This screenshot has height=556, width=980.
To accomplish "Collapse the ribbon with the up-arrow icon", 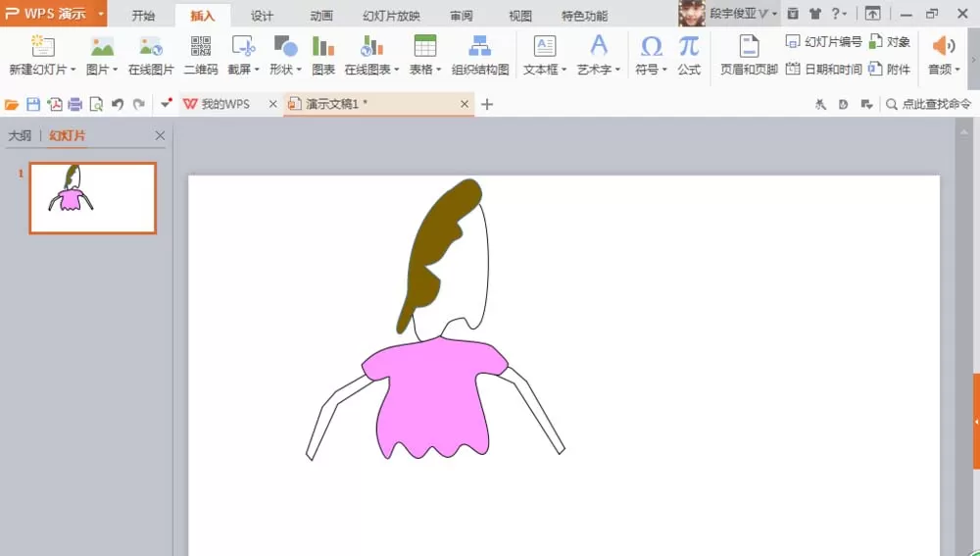I will [872, 13].
